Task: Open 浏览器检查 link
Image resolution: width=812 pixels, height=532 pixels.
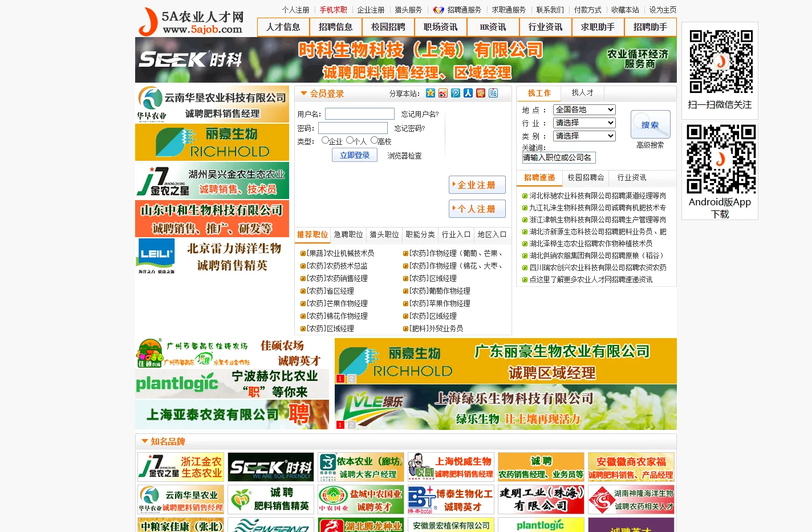Action: [x=404, y=156]
